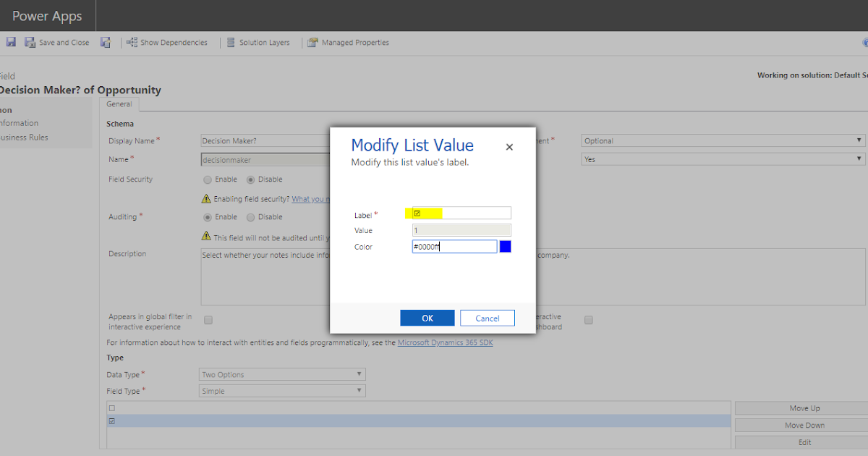Click the warning icon next to field security notice
Screen dimensions: 868x456
[205, 198]
